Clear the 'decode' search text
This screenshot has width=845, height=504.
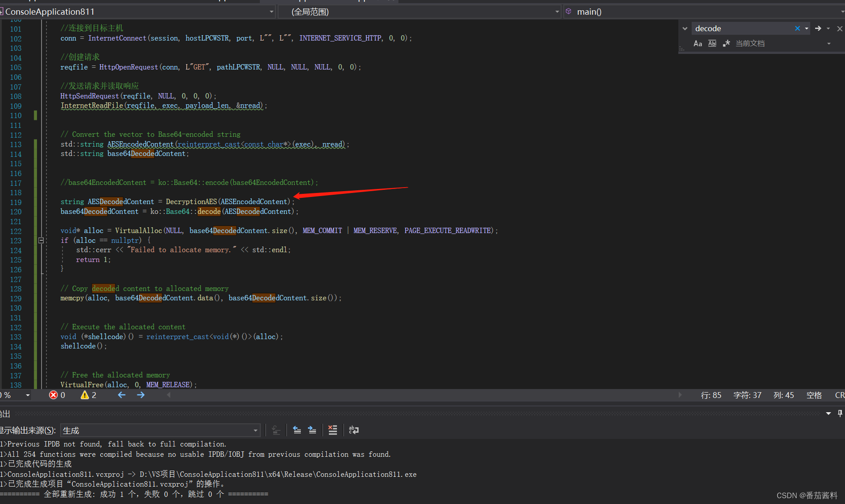tap(797, 29)
